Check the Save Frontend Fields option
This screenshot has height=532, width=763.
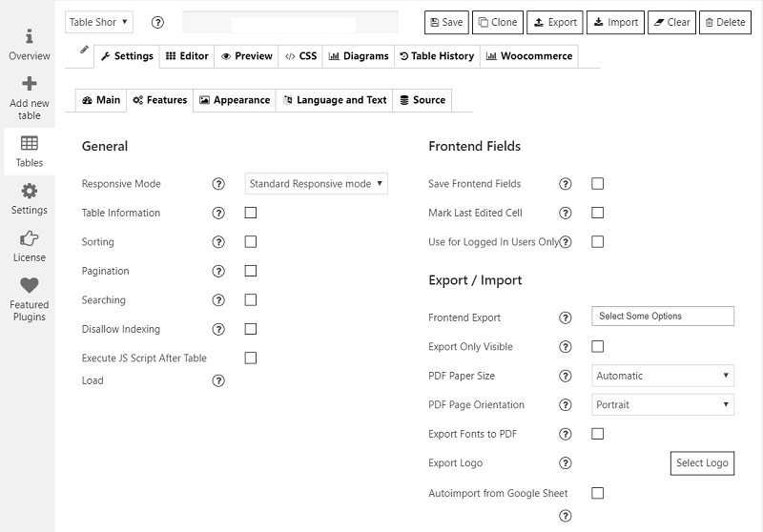pyautogui.click(x=598, y=183)
